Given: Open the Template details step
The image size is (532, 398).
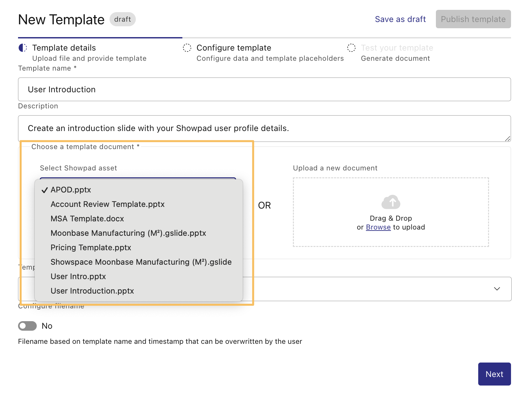Looking at the screenshot, I should [64, 48].
